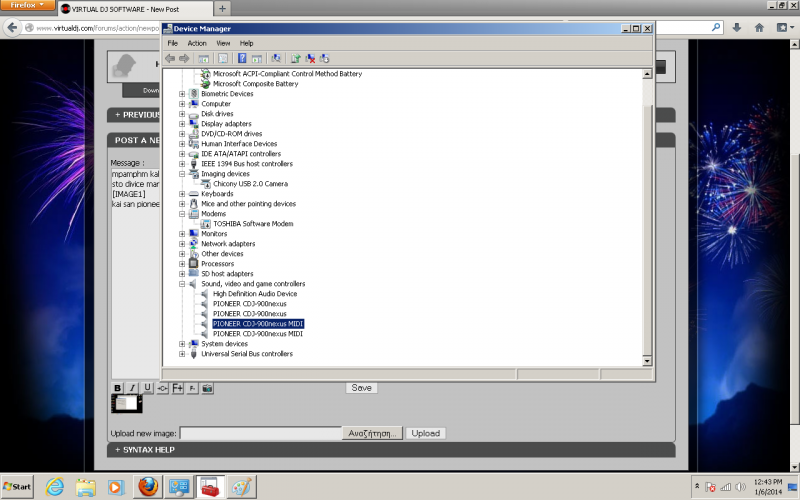Expand the Display adapters node
This screenshot has width=800, height=500.
coord(182,124)
